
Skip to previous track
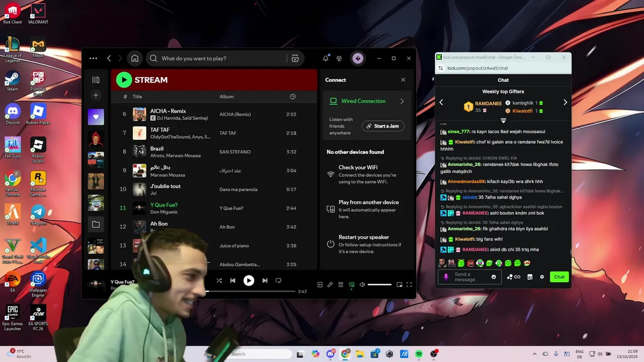point(232,281)
